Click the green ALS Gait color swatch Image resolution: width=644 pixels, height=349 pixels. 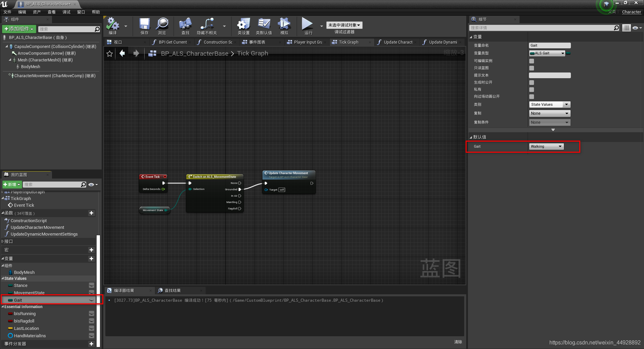coord(568,53)
